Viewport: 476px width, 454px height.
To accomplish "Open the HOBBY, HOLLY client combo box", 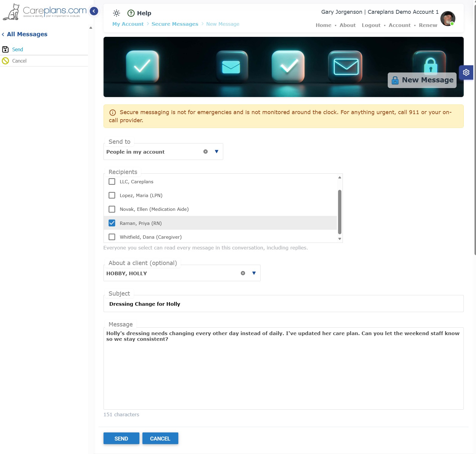I will point(182,273).
